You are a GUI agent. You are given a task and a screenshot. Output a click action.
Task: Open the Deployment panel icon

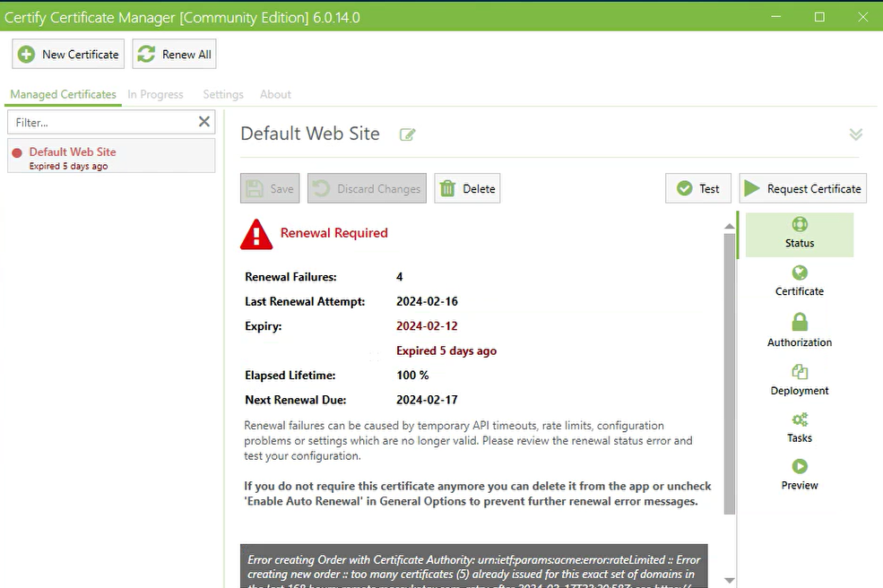[x=799, y=373]
